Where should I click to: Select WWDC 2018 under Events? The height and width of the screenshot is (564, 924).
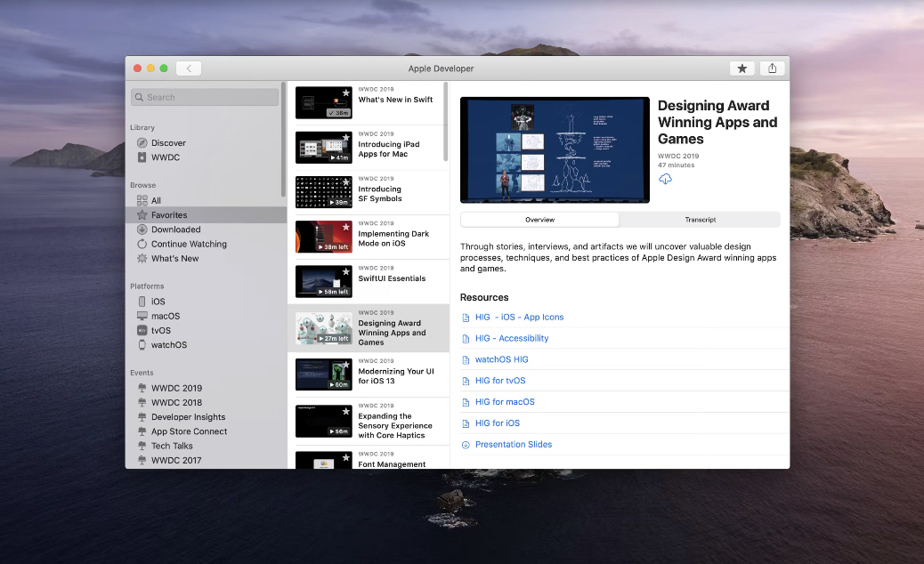click(x=176, y=403)
